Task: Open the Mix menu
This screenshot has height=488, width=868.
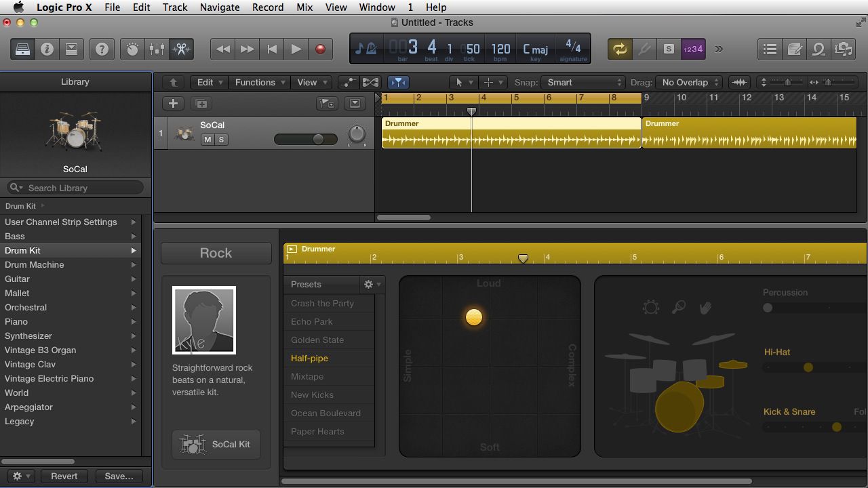Action: click(304, 7)
